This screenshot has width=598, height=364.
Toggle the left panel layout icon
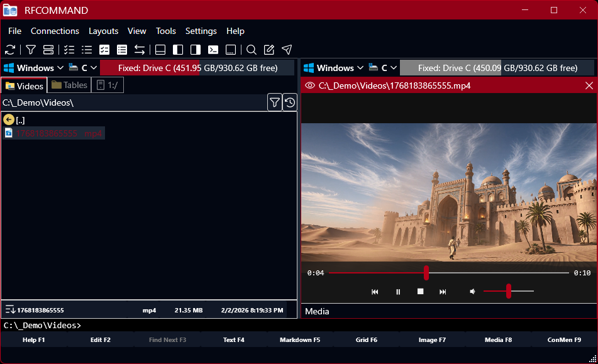[178, 50]
